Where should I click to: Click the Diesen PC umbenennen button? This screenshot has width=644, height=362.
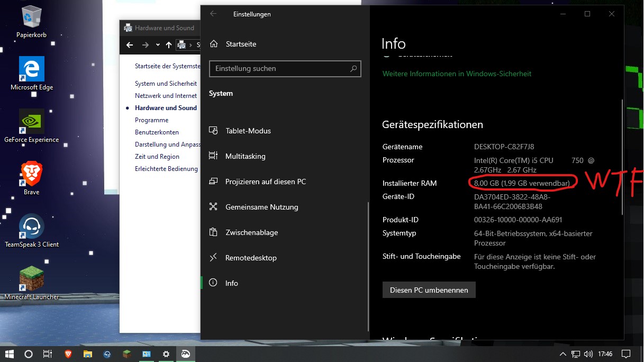429,290
